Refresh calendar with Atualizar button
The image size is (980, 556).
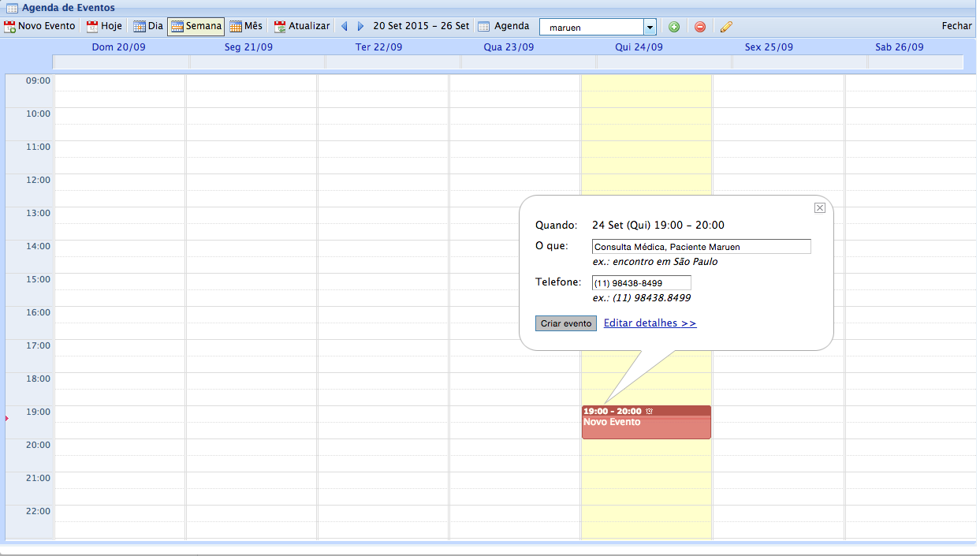point(301,26)
